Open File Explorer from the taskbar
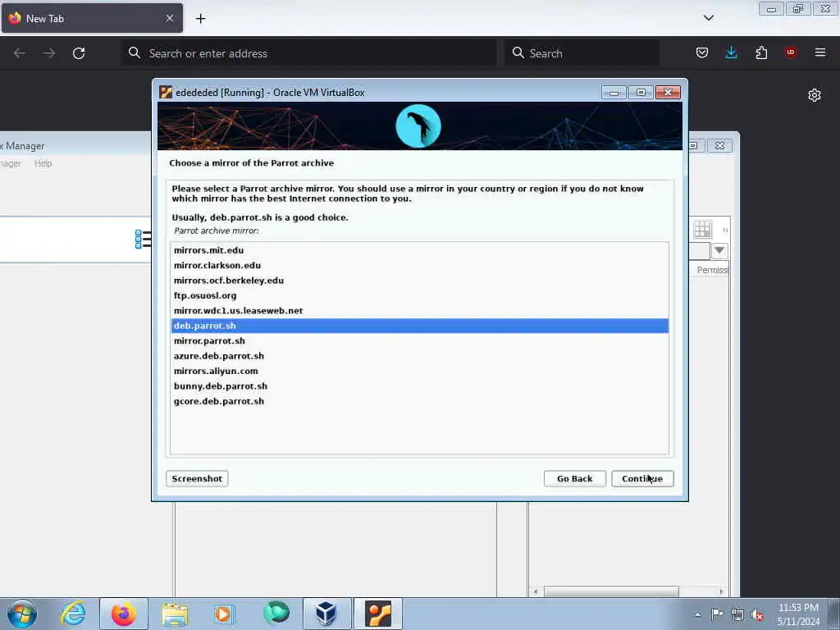The image size is (840, 630). (175, 614)
